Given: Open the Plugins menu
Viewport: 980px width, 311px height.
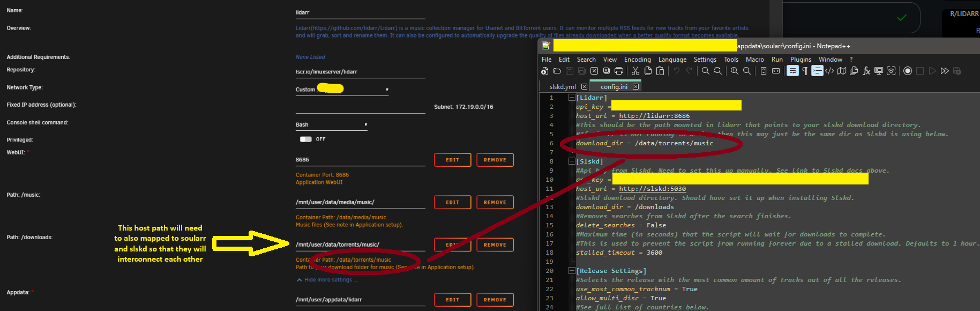Looking at the screenshot, I should coord(801,60).
